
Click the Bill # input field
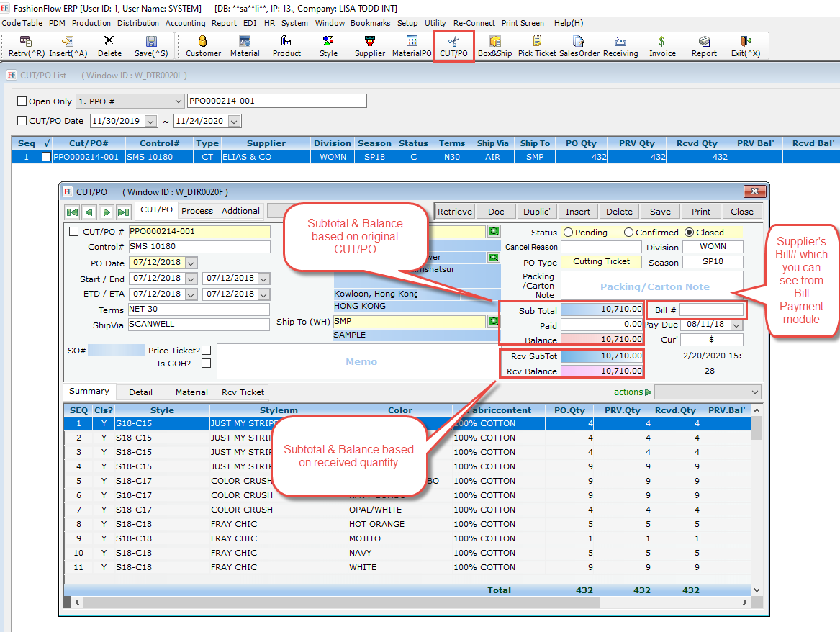click(711, 310)
